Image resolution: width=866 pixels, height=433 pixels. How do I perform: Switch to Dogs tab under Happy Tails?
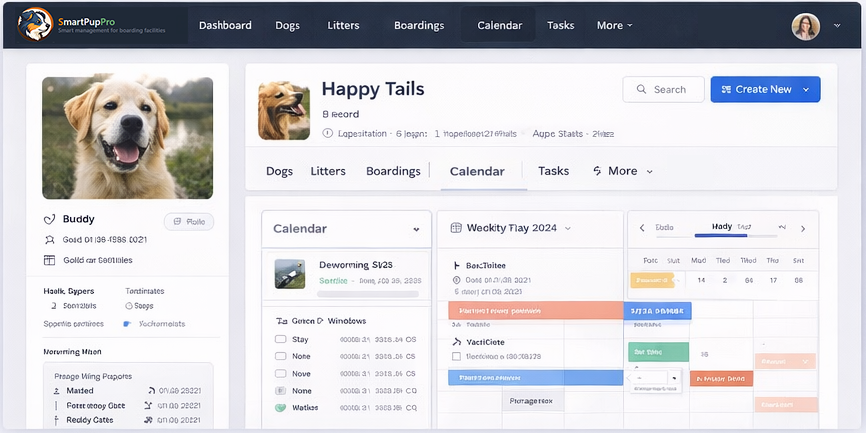[x=279, y=171]
